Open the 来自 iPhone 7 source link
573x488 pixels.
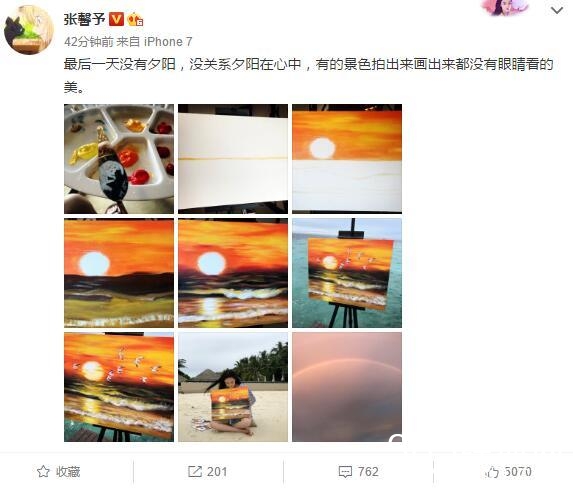pyautogui.click(x=154, y=42)
